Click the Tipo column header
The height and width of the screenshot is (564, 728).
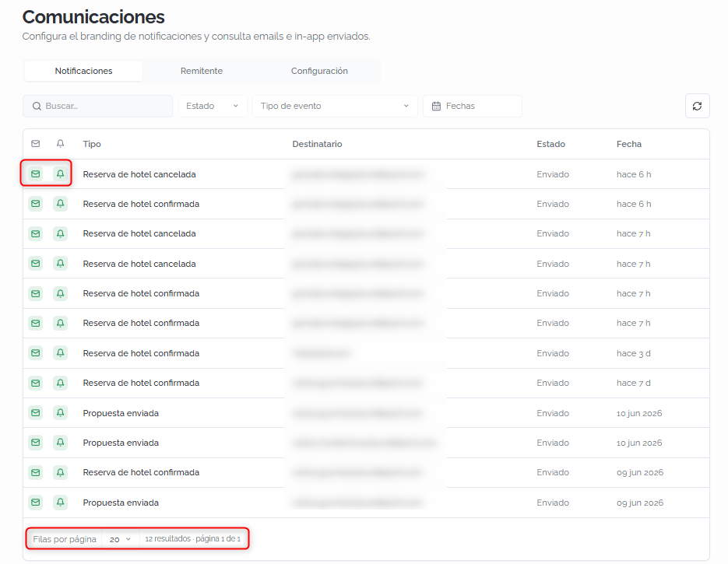(92, 144)
